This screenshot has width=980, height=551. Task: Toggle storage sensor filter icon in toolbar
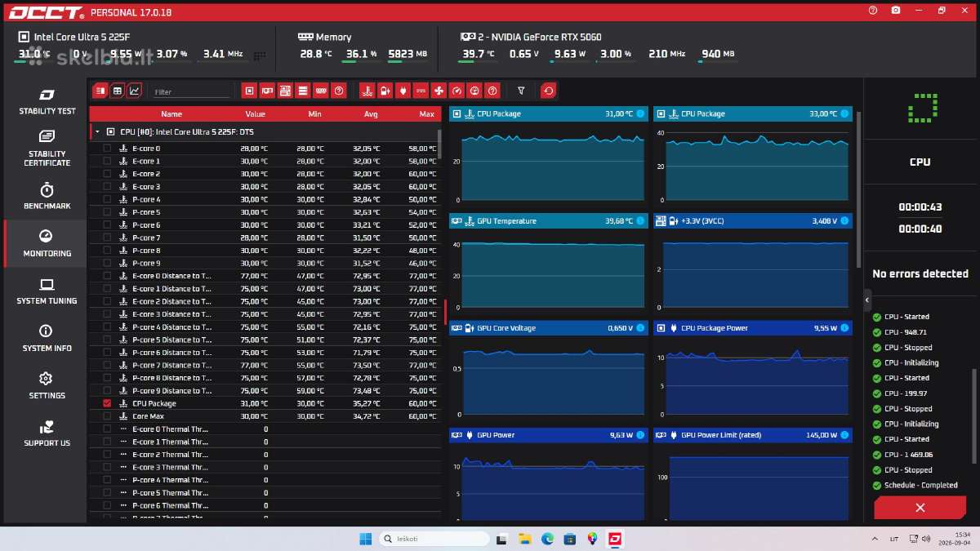303,91
